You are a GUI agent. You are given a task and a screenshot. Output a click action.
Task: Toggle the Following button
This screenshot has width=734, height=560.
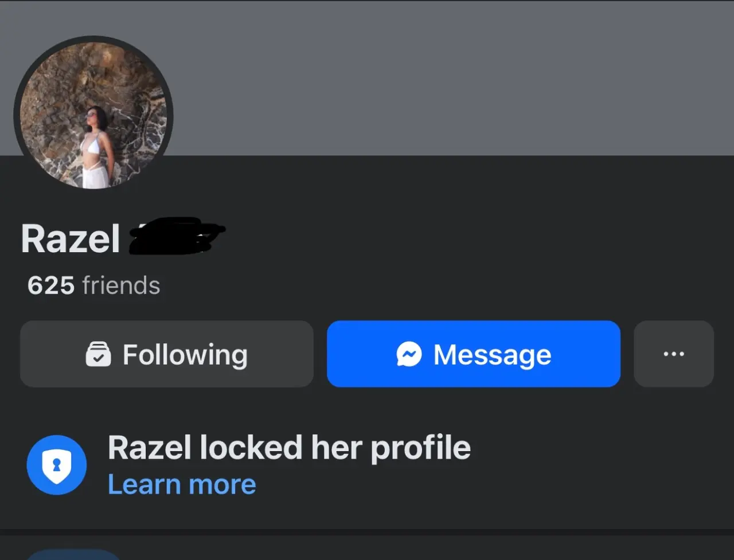[167, 354]
